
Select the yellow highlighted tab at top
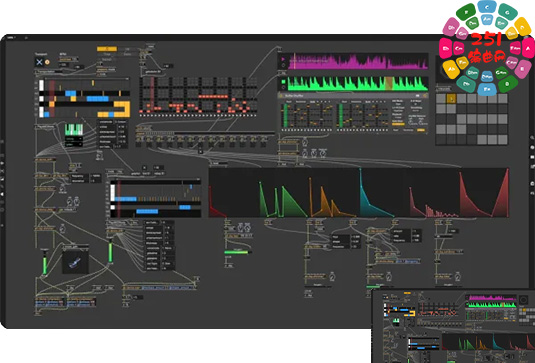coord(107,49)
